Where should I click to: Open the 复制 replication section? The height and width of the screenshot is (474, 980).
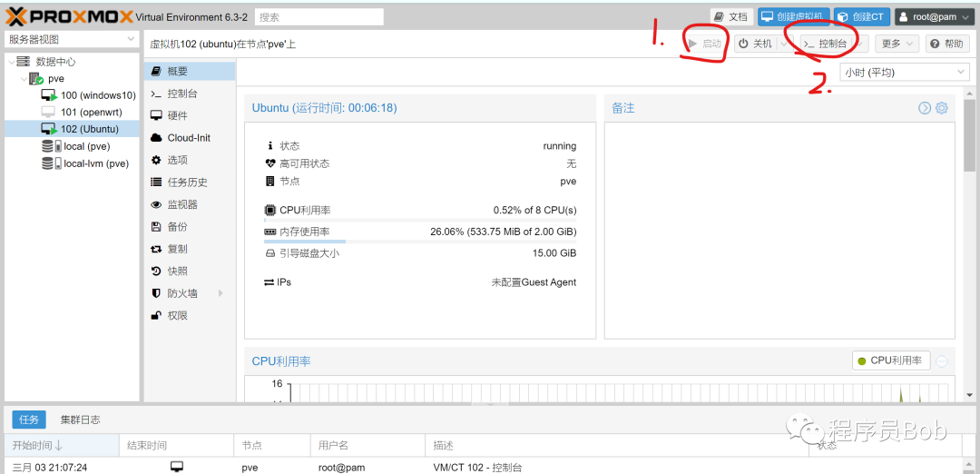pos(190,249)
